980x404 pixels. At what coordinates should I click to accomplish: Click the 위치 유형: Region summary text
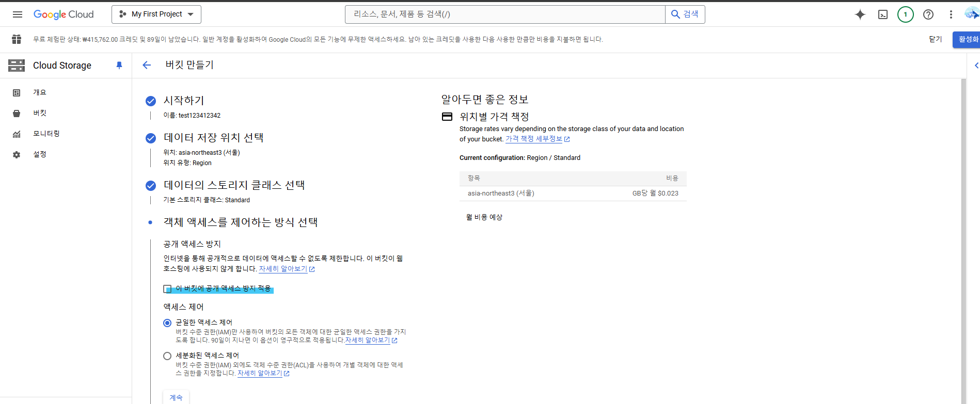point(187,163)
